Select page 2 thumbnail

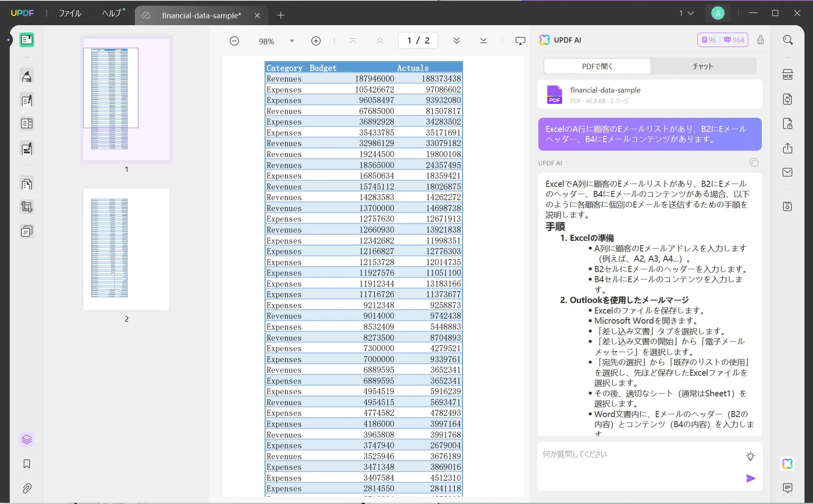[x=126, y=249]
